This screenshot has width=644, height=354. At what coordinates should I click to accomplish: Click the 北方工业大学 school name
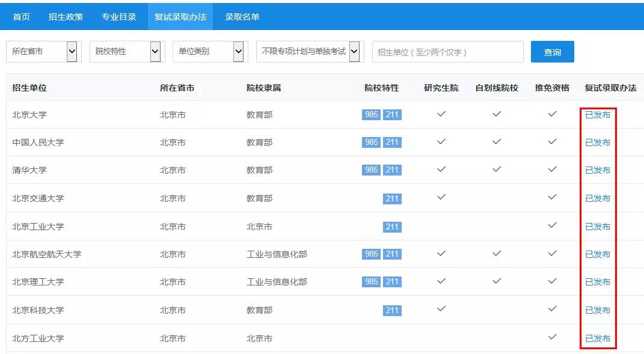(x=38, y=338)
